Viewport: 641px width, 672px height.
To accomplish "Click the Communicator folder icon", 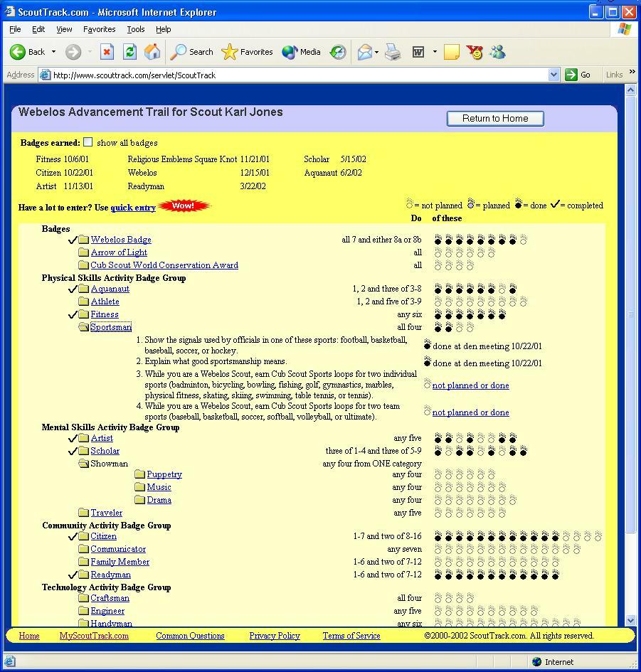I will point(84,549).
